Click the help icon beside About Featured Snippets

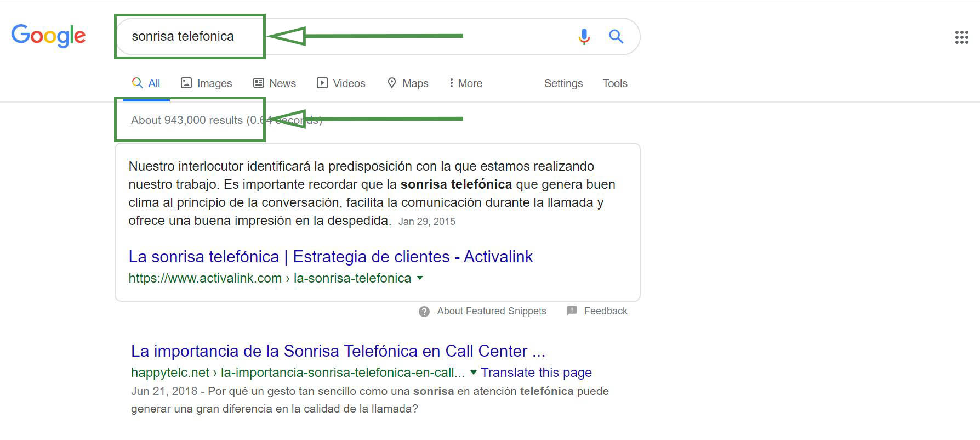click(x=424, y=312)
